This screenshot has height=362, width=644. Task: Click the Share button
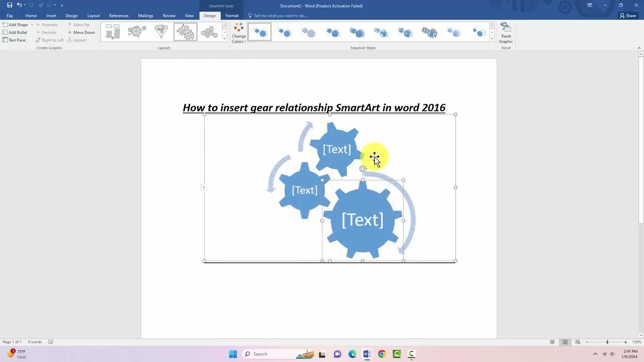628,16
